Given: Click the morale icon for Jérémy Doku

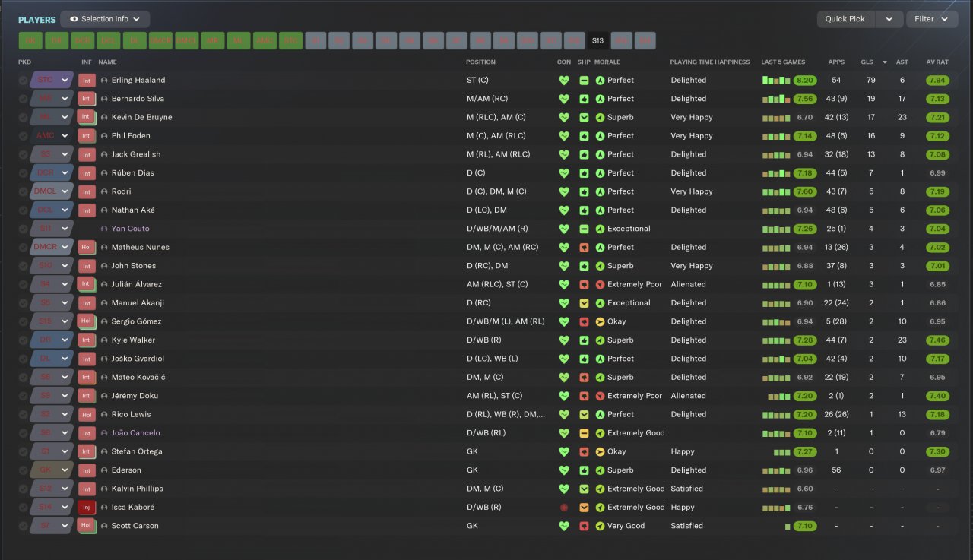Looking at the screenshot, I should (x=601, y=396).
